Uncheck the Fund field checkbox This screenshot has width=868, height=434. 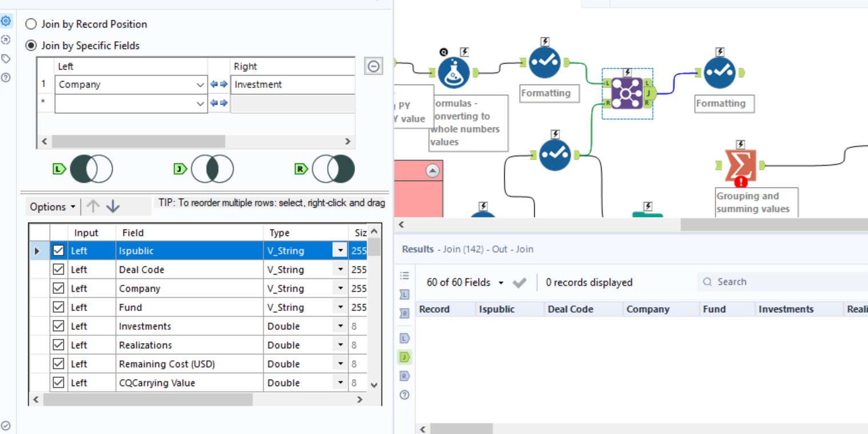59,307
